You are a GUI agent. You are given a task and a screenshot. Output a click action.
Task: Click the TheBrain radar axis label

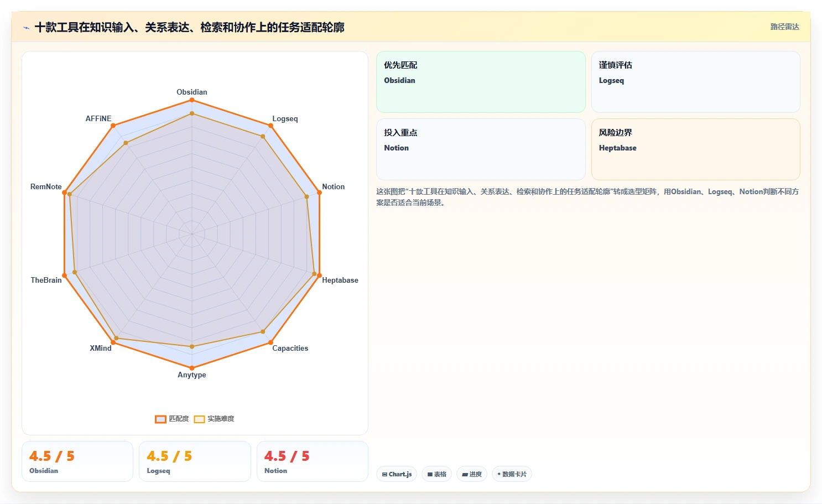46,280
